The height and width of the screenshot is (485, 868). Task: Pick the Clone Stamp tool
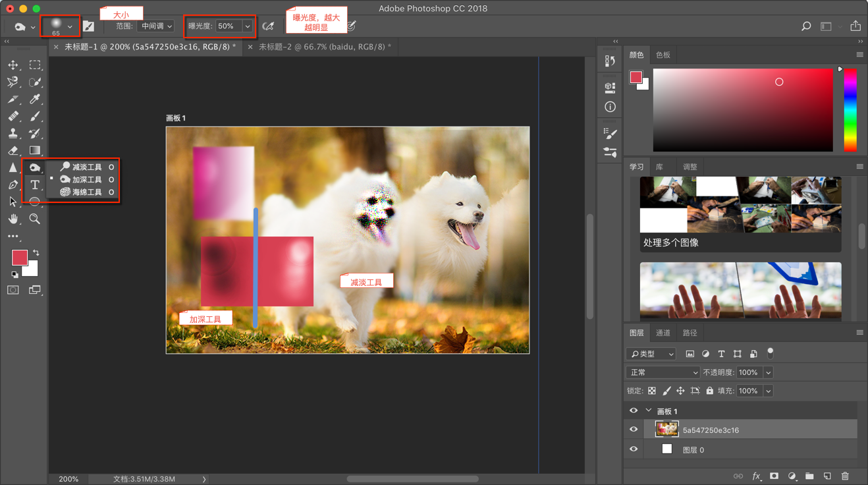13,133
